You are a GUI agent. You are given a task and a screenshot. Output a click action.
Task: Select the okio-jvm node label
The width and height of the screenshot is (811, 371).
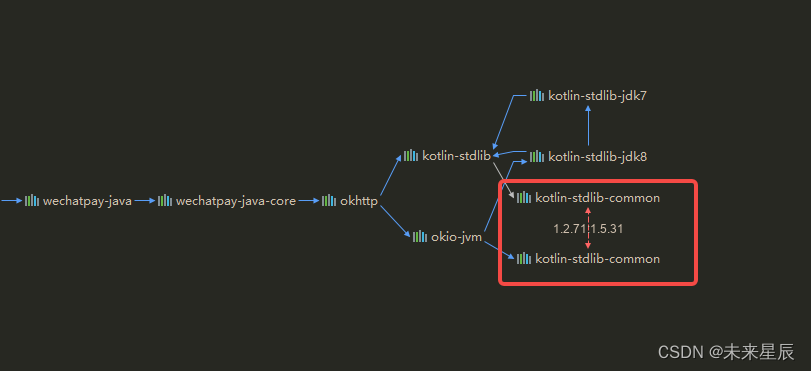pyautogui.click(x=456, y=237)
